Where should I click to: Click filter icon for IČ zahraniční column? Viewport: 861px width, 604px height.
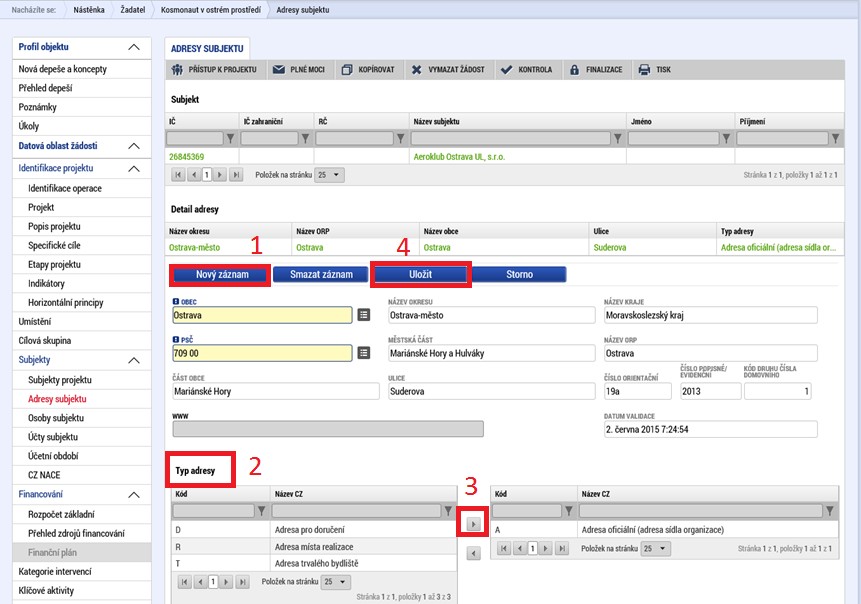click(305, 138)
